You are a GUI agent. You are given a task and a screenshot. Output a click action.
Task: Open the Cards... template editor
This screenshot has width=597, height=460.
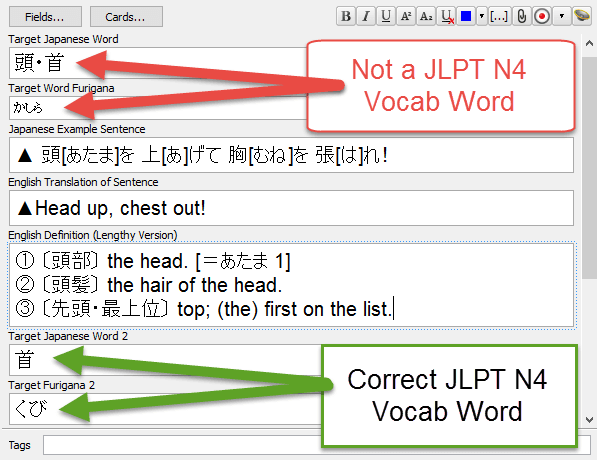pos(126,17)
